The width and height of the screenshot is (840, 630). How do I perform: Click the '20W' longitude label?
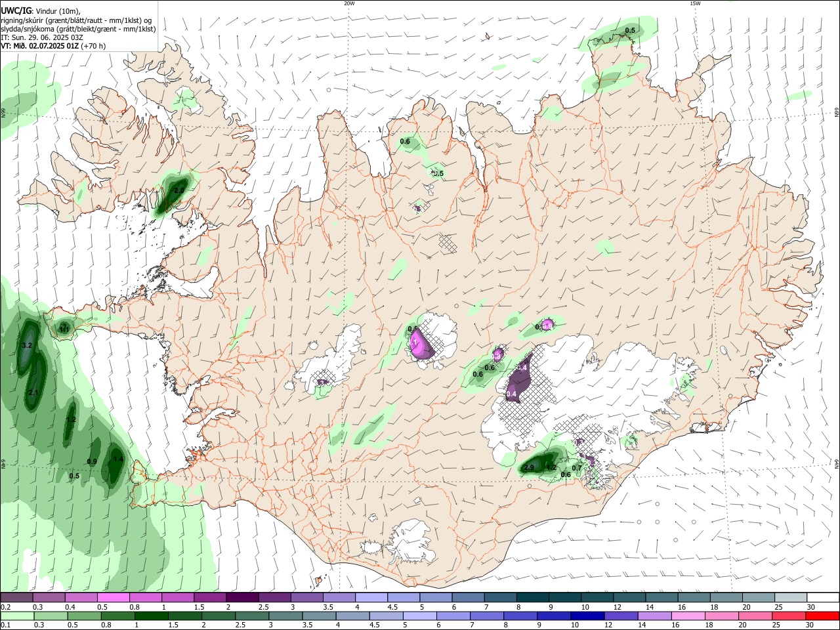[x=349, y=3]
